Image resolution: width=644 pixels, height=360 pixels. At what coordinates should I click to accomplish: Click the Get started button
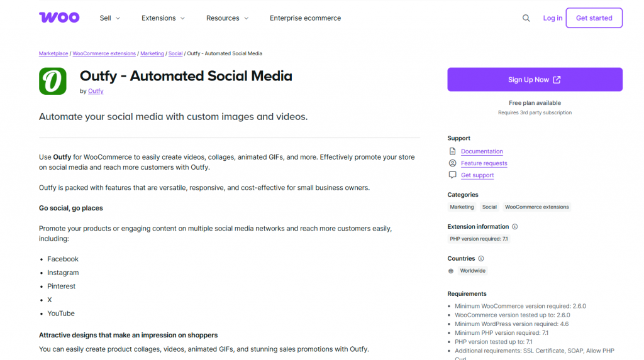click(594, 18)
